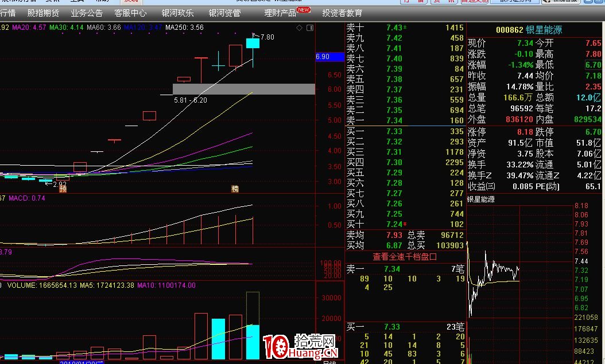Open the 投资者教育 menu
This screenshot has height=364, width=605.
click(342, 13)
